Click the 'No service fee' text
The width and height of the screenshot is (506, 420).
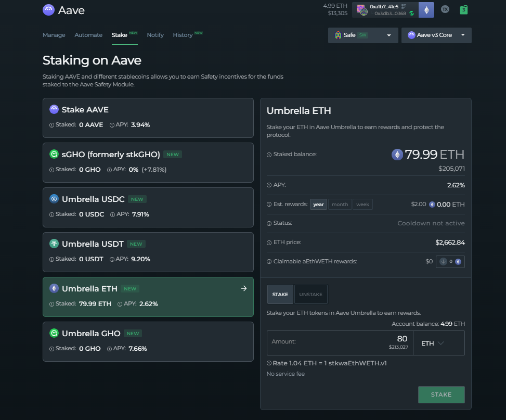click(286, 374)
